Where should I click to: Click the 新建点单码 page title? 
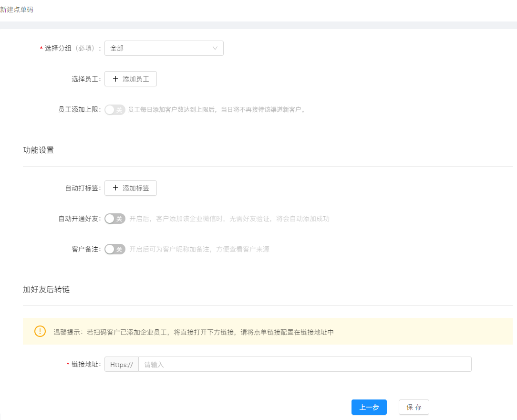point(17,10)
